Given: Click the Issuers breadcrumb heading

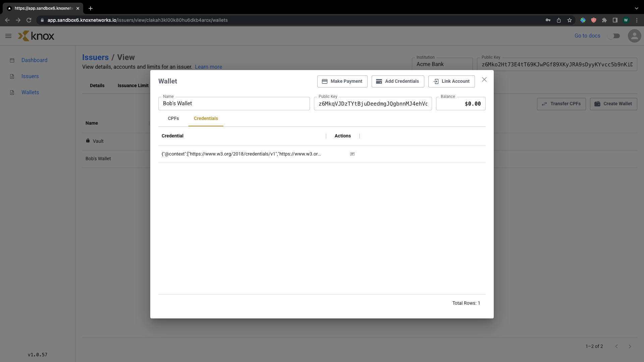Looking at the screenshot, I should (x=95, y=57).
